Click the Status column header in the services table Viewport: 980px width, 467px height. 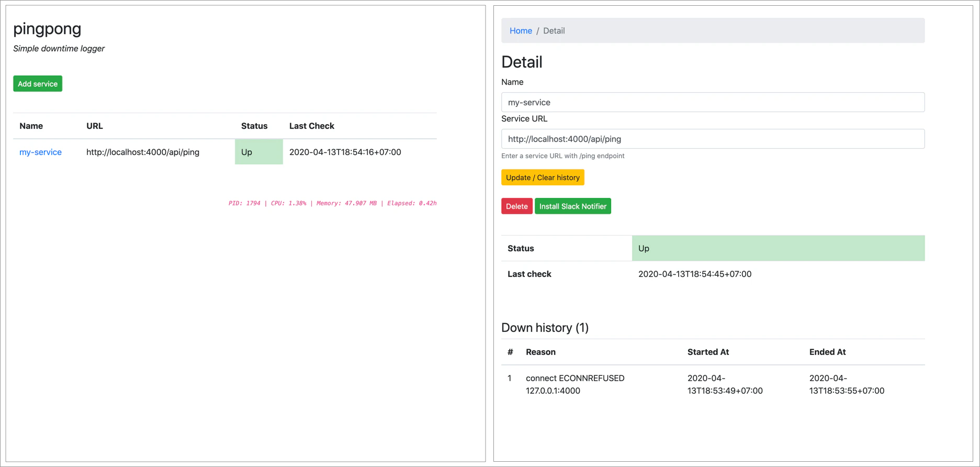pyautogui.click(x=254, y=126)
